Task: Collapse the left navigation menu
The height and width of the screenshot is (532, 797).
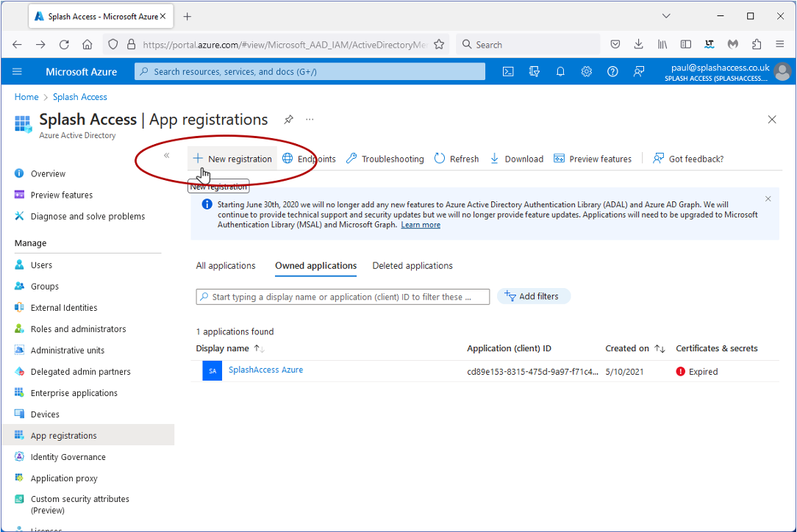Action: tap(166, 156)
